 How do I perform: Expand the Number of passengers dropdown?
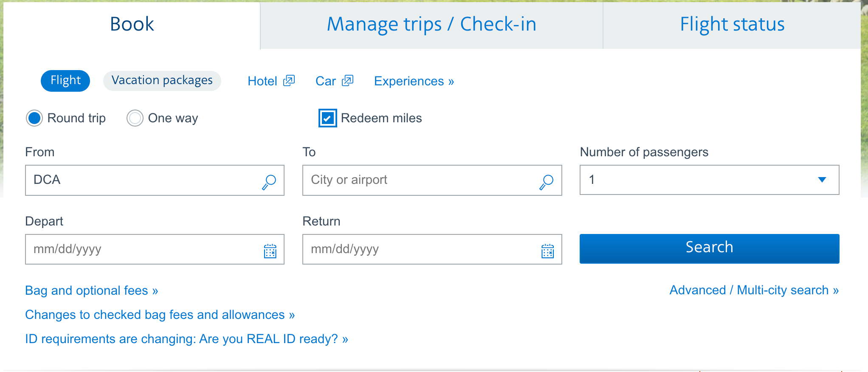[x=709, y=180]
